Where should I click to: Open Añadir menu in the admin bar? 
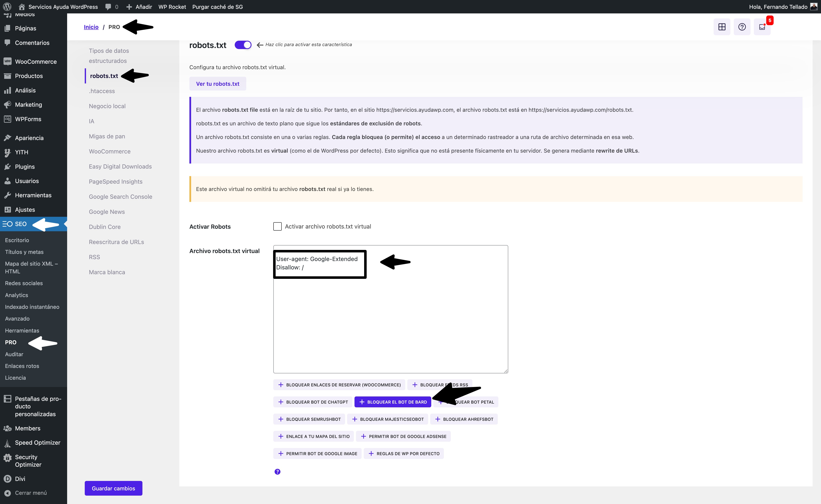tap(139, 7)
